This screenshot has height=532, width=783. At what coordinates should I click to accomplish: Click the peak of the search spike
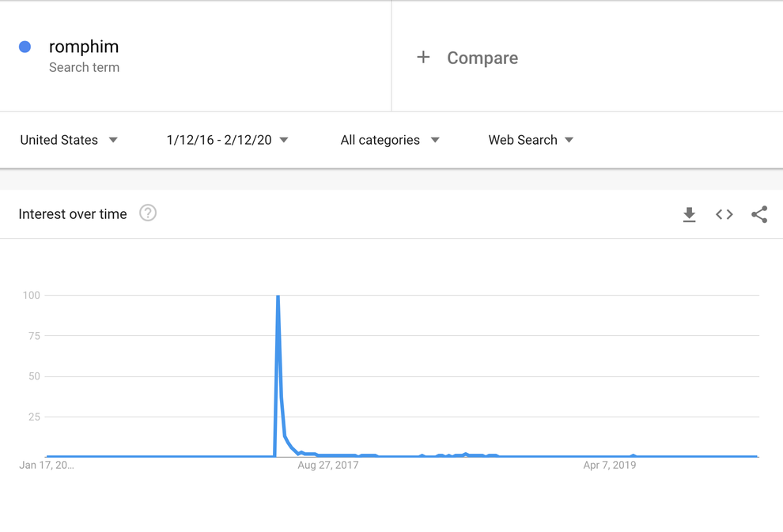278,296
